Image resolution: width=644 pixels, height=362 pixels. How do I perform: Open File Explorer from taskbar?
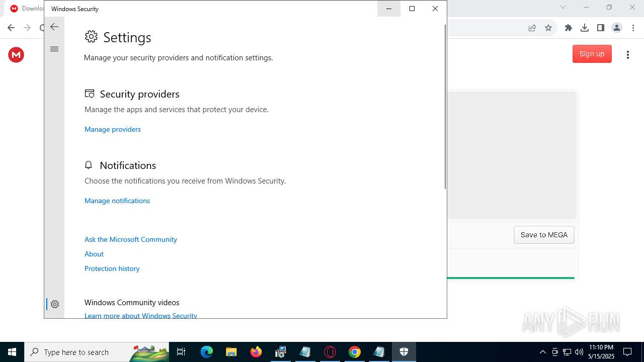[x=231, y=352]
